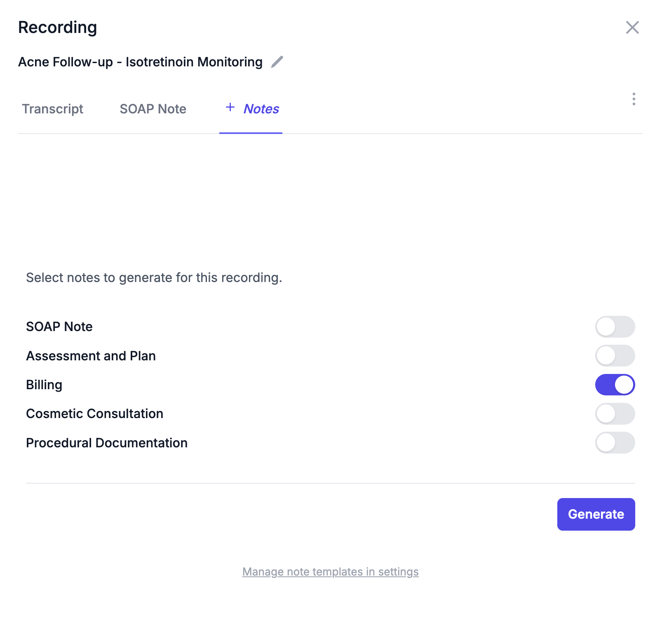
Task: Click the Billing option label
Action: pos(44,385)
